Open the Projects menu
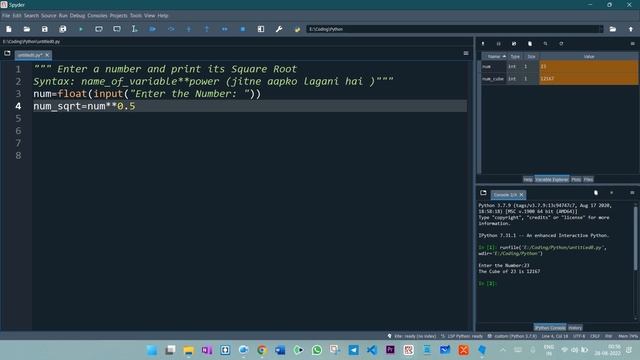The image size is (640, 360). (118, 16)
